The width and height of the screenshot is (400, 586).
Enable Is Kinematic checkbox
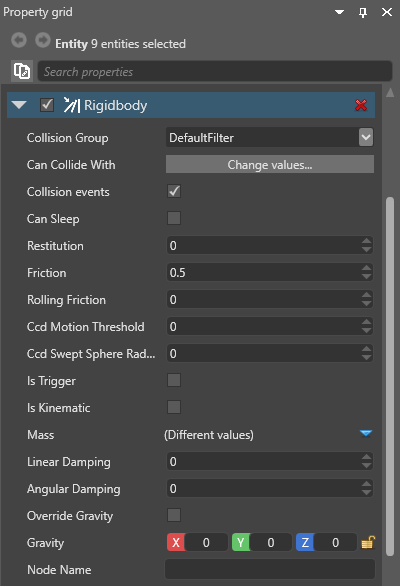[x=174, y=407]
